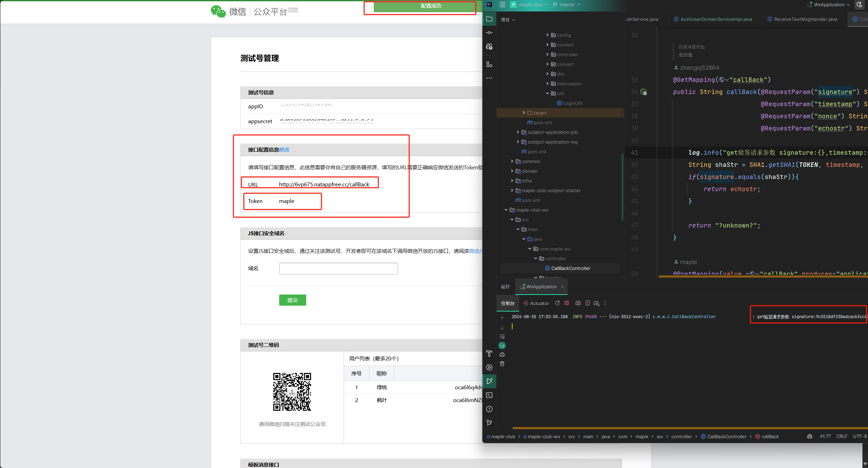Clear all console output trash icon

502,364
